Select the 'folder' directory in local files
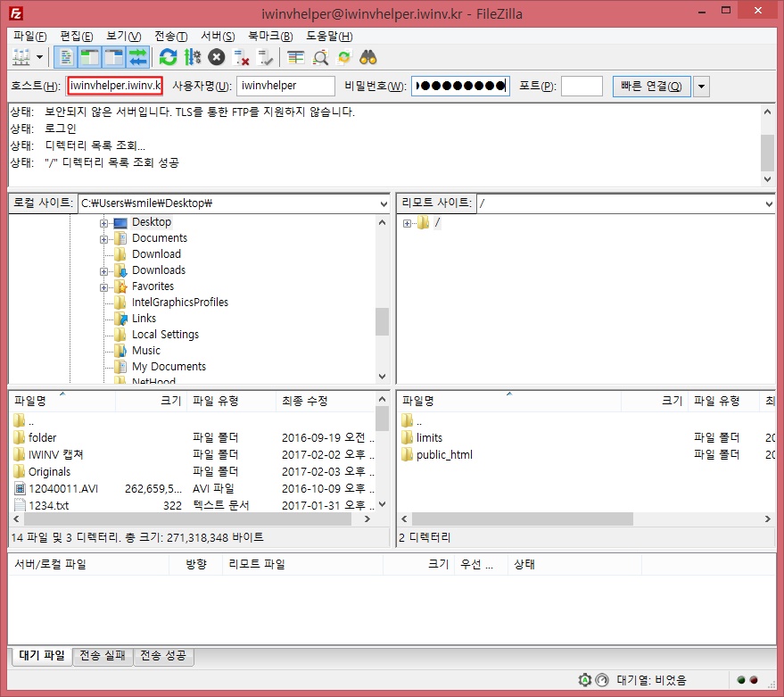 tap(193, 438)
